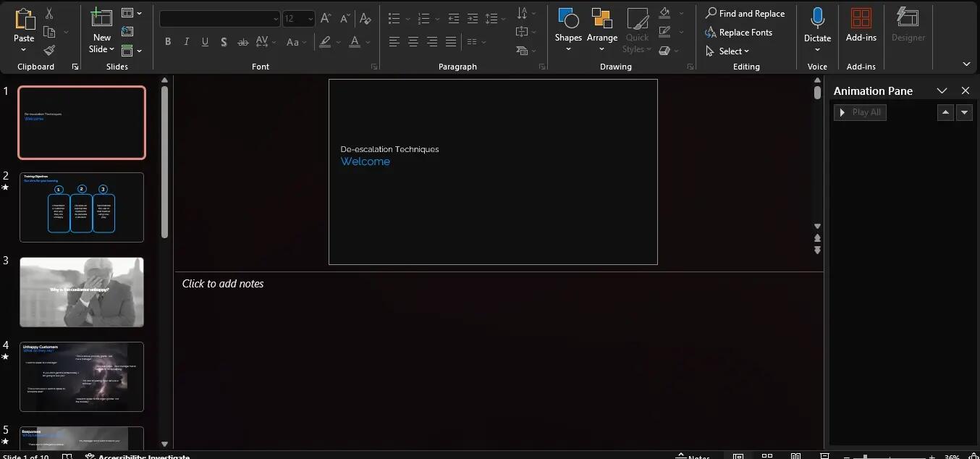Open the Font dialog launcher

click(x=374, y=67)
